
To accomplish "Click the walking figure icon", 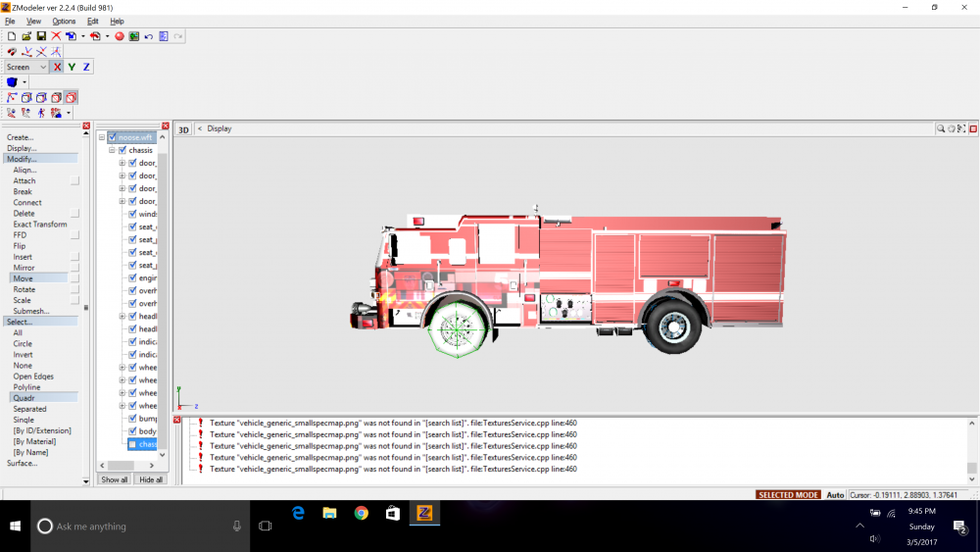I will pos(41,113).
